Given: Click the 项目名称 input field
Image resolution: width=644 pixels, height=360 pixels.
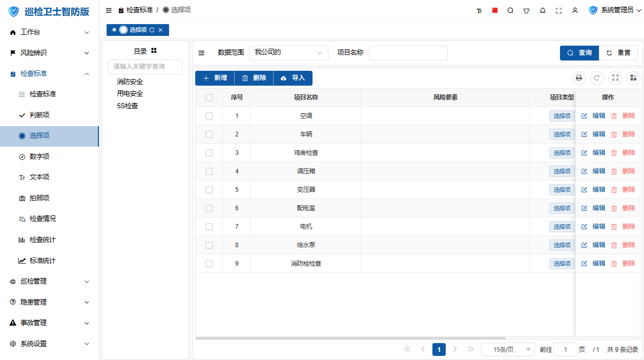Looking at the screenshot, I should coord(408,53).
